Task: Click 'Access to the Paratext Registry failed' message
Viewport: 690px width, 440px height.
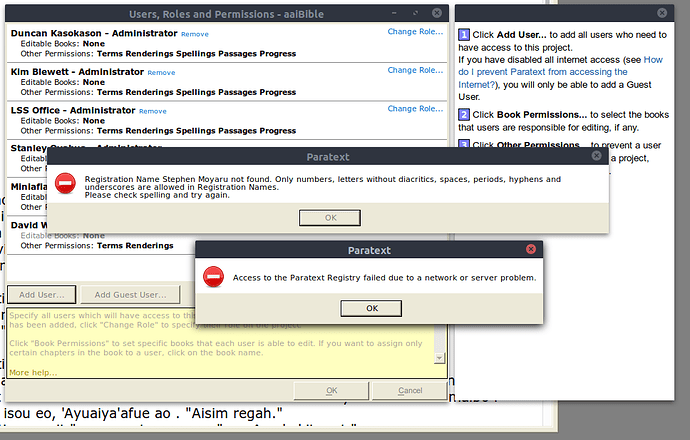Action: click(384, 278)
